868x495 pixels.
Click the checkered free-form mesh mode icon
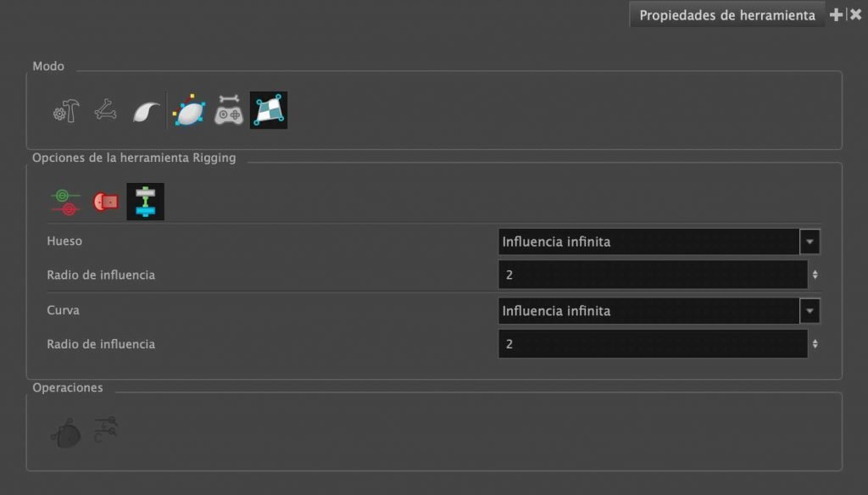tap(269, 110)
